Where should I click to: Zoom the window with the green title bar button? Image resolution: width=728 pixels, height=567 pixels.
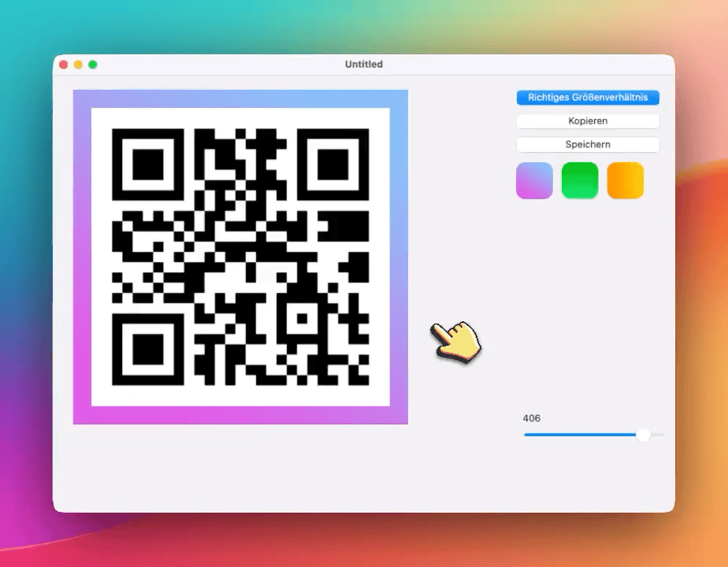click(93, 65)
